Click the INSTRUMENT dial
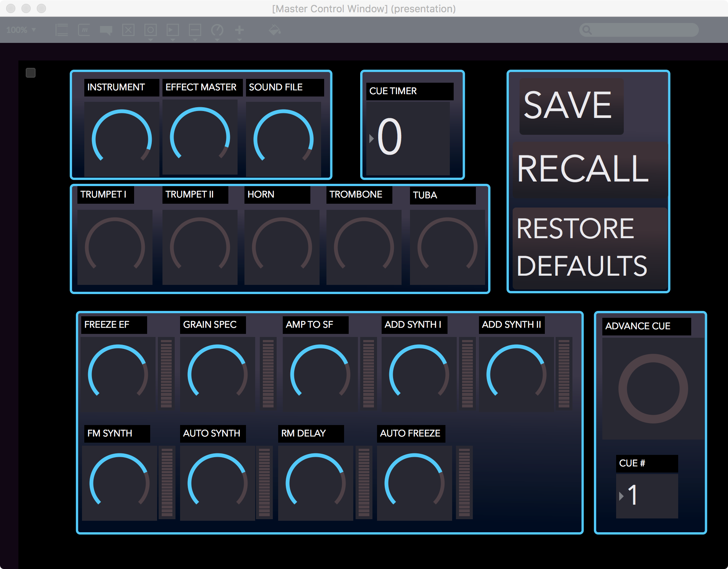Screen dimensions: 728x569 122,139
